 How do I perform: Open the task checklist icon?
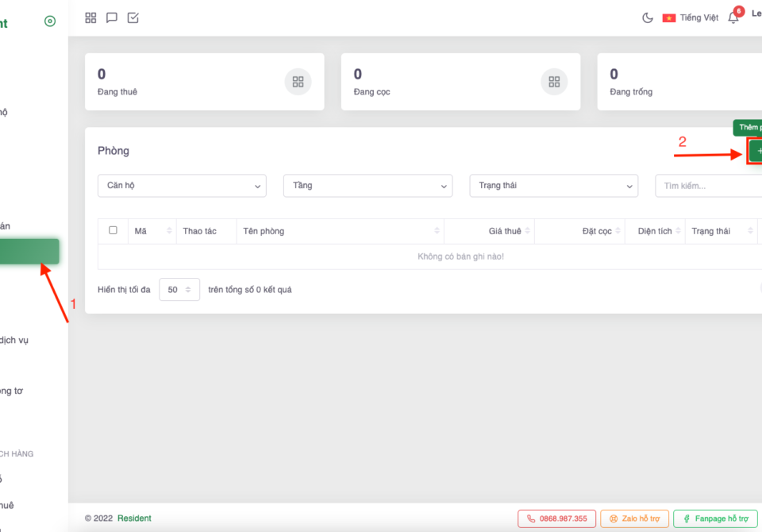[133, 17]
